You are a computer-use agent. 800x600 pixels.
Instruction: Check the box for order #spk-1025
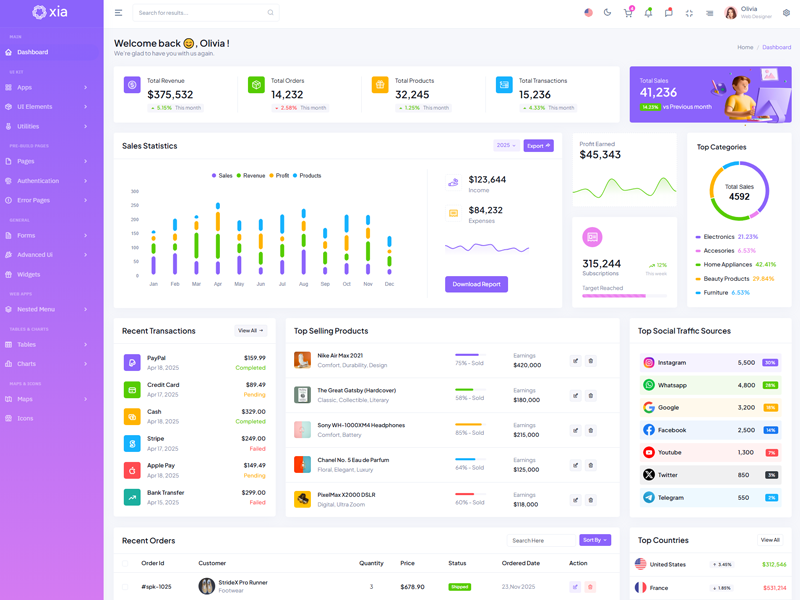pos(126,587)
